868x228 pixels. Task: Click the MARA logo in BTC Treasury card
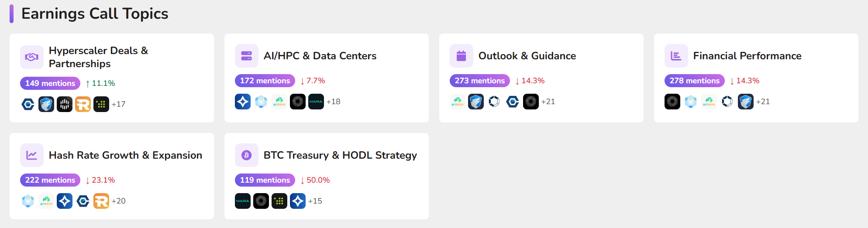(243, 201)
